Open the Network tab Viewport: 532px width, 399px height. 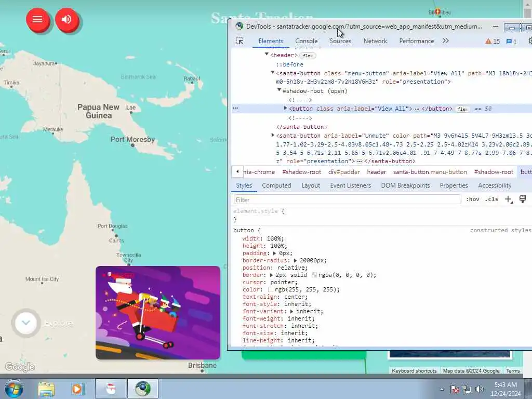(x=375, y=41)
